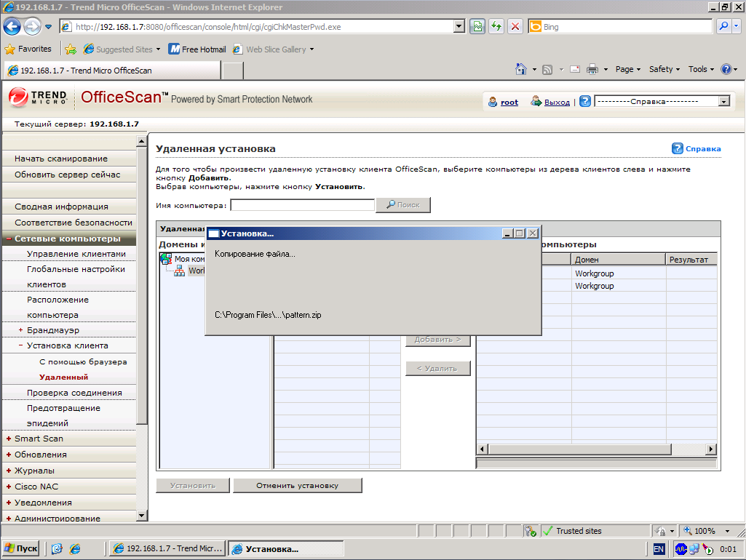
Task: Expand the Обновления section
Action: click(9, 455)
